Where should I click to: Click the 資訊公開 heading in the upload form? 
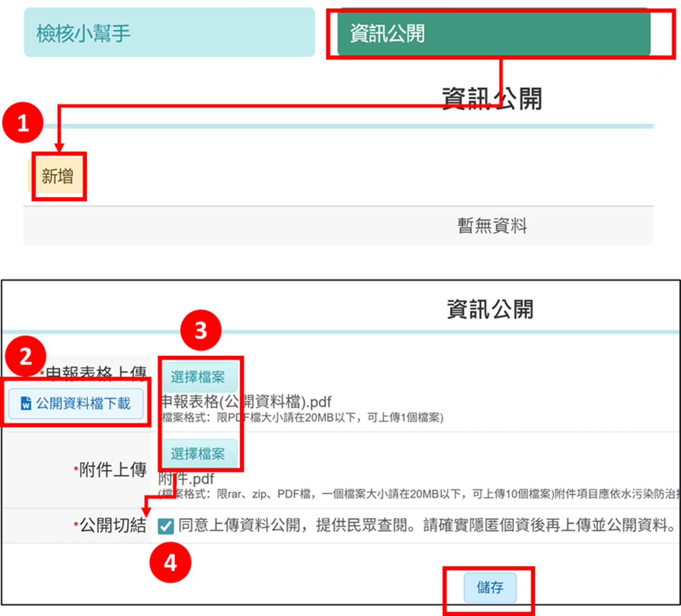tap(490, 310)
